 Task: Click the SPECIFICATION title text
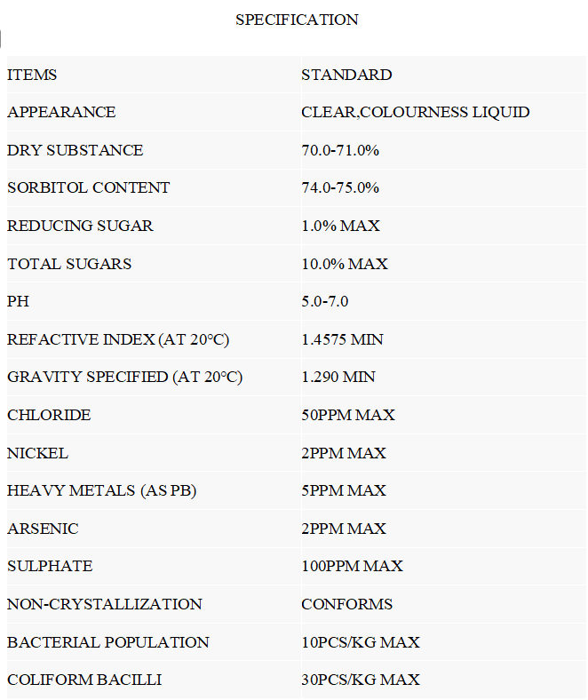pos(297,20)
